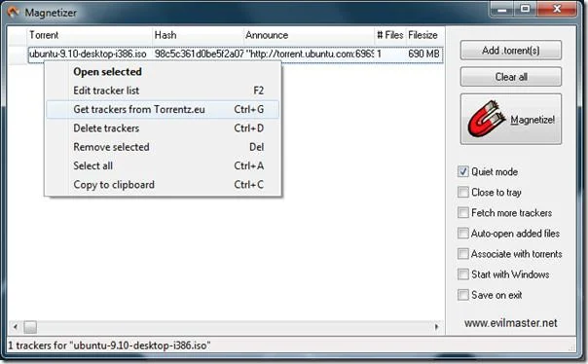This screenshot has height=364, width=588.
Task: Click the # Files column header
Action: (390, 35)
